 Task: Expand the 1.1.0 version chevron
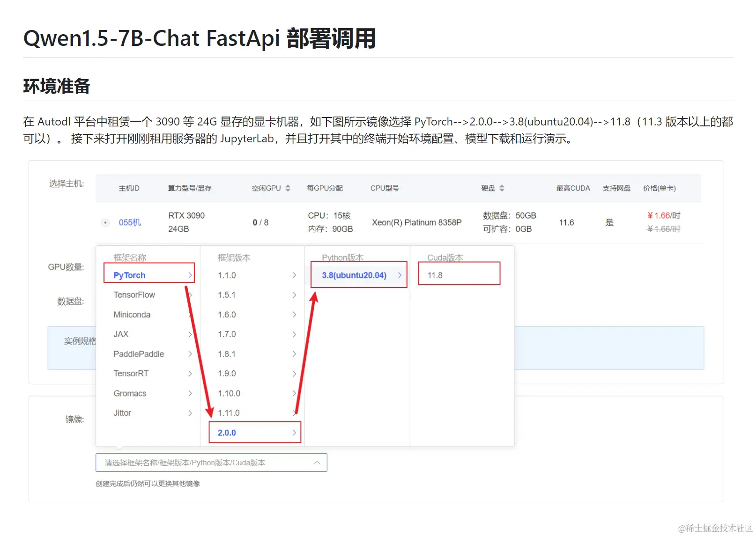(x=294, y=275)
